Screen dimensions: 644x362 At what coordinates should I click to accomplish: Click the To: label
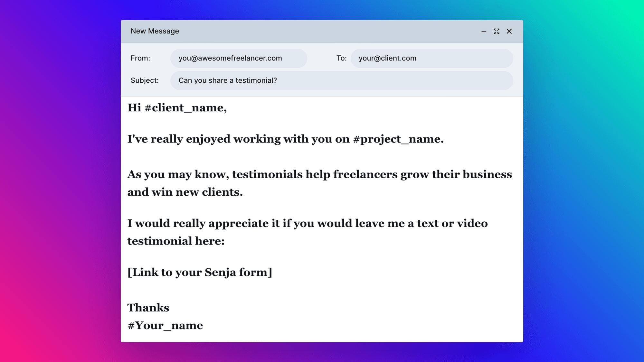point(341,58)
